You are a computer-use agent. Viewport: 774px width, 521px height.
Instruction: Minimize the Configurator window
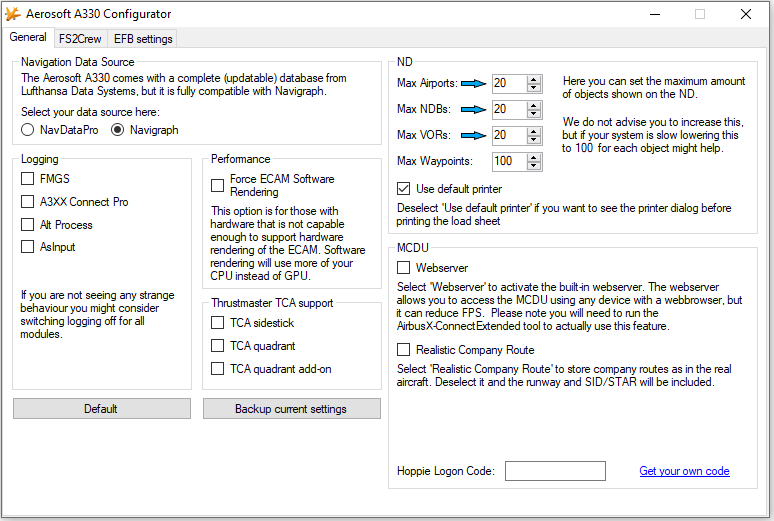click(655, 14)
